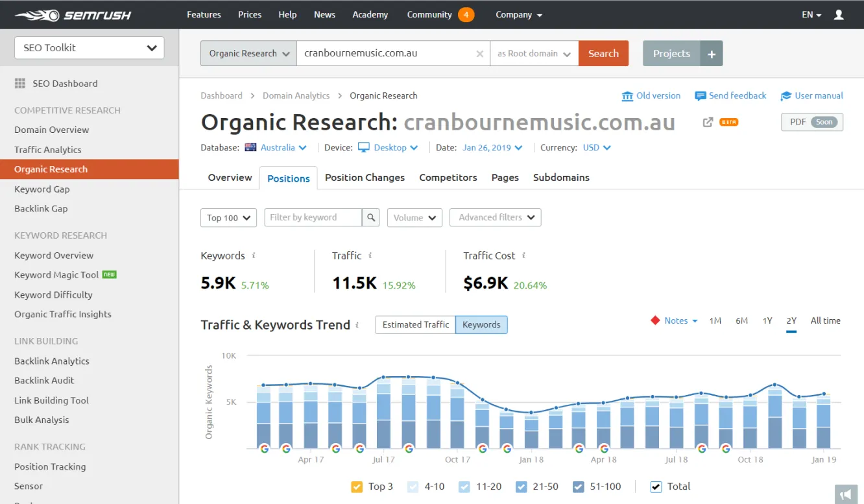864x504 pixels.
Task: Click the Old version building icon
Action: (x=627, y=96)
